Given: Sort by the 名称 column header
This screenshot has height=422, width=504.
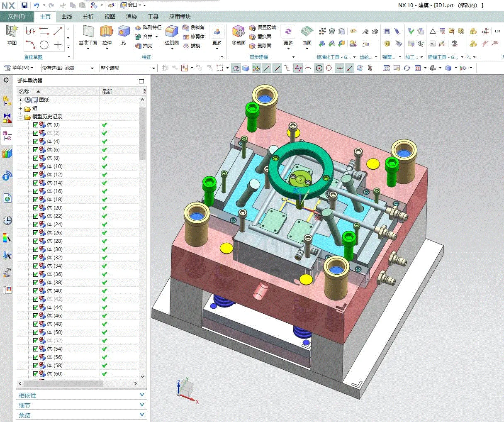Looking at the screenshot, I should point(58,91).
